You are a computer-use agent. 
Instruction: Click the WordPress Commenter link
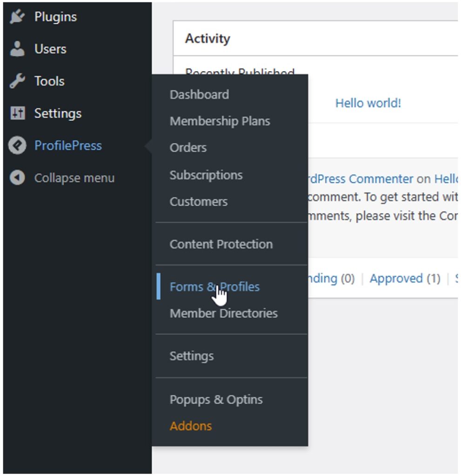(360, 179)
